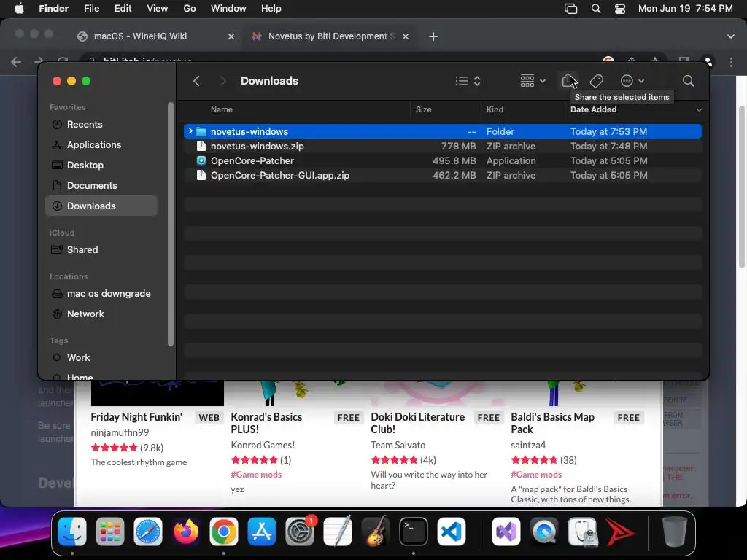Click the Finder window search magnifier
The width and height of the screenshot is (747, 560).
[x=688, y=81]
